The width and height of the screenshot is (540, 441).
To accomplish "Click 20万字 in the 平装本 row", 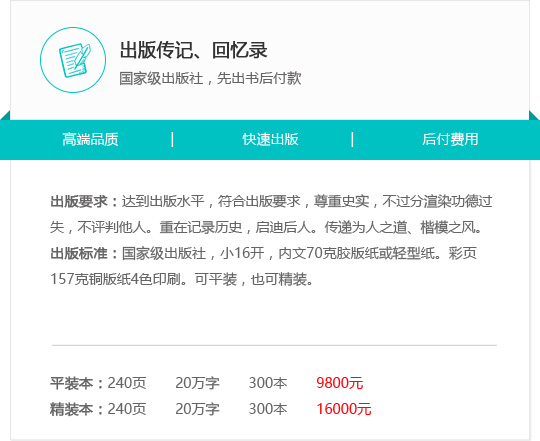I will (198, 383).
